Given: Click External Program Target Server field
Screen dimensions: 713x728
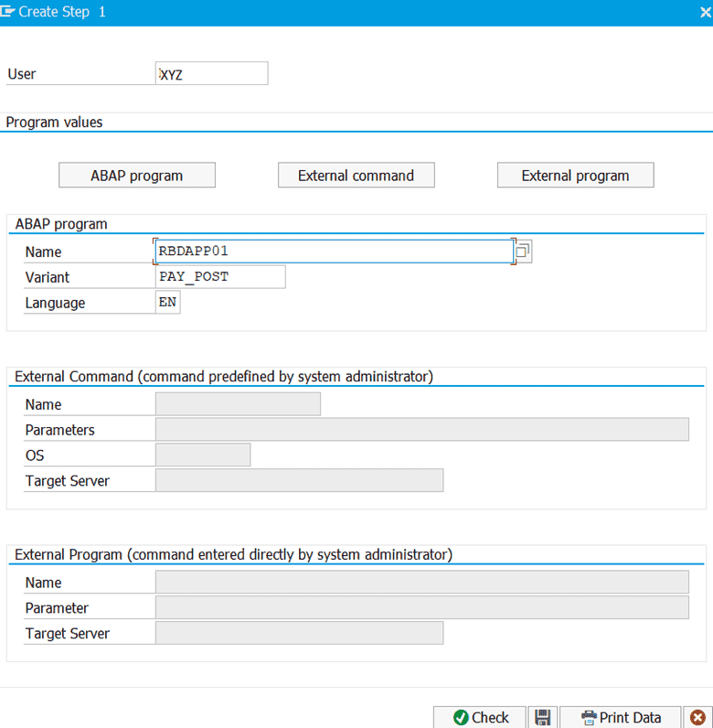Looking at the screenshot, I should 299,634.
